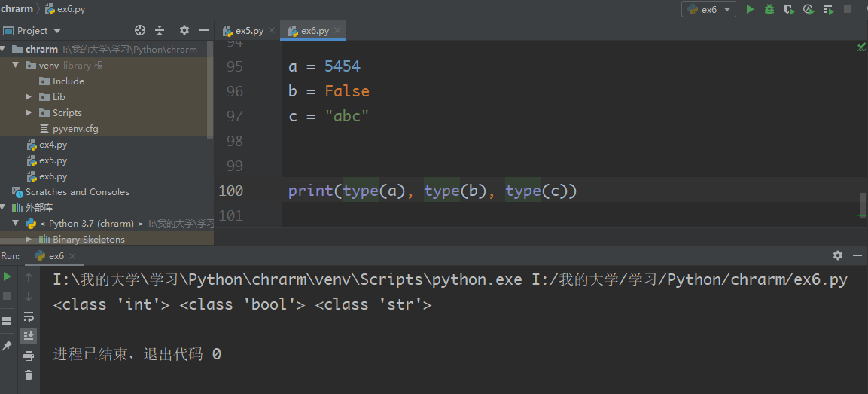
Task: Hide the Run panel with minus icon
Action: (857, 255)
